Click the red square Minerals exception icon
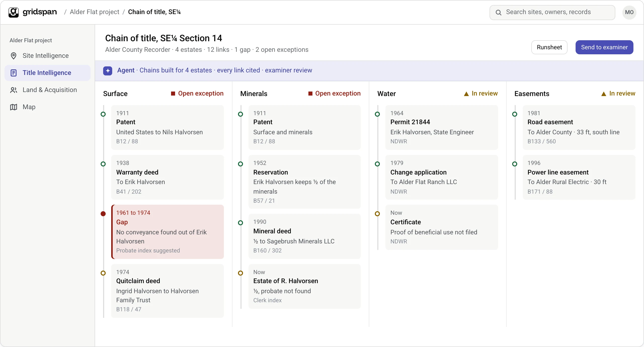644x347 pixels. point(310,94)
